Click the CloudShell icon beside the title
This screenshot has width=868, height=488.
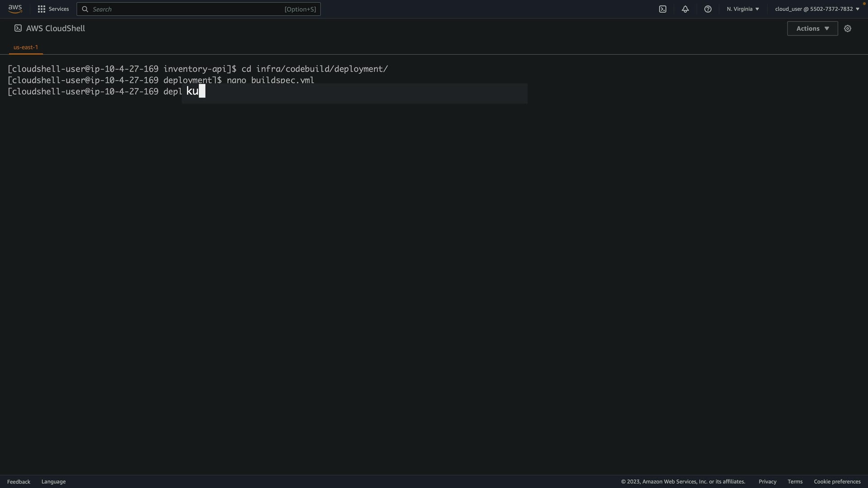[18, 28]
